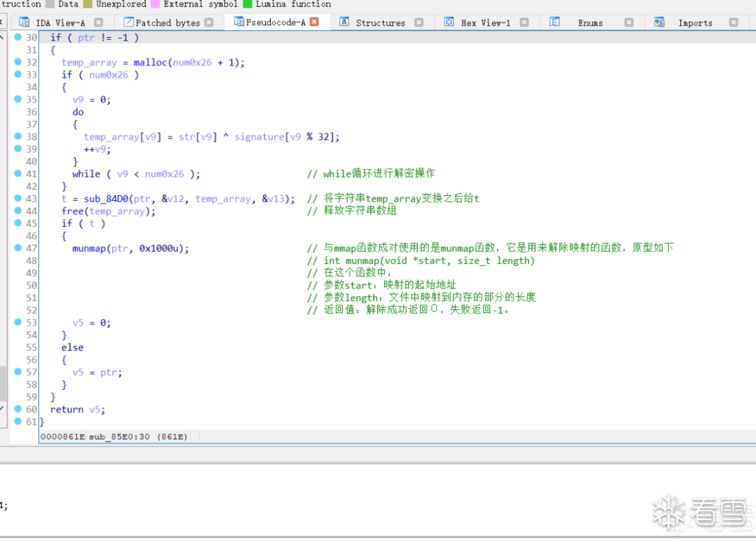
Task: Toggle breakpoint dot on line 53
Action: click(x=17, y=322)
